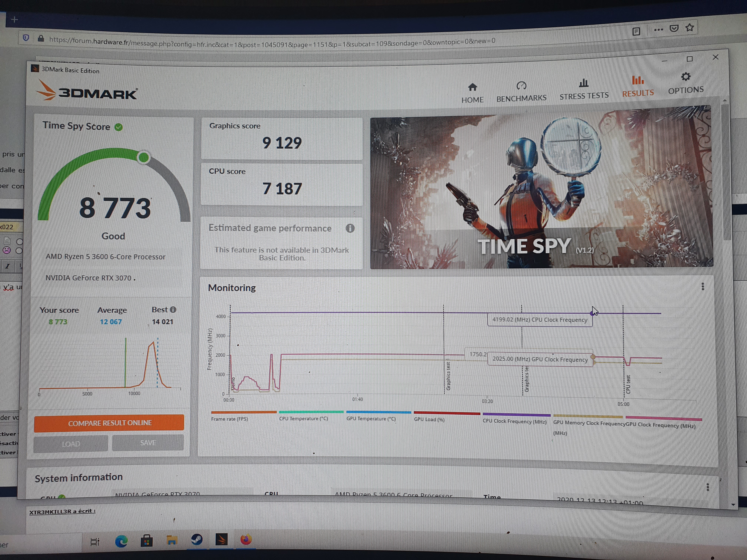Click the Firefox bookmark star icon
This screenshot has height=560, width=747.
coord(690,28)
